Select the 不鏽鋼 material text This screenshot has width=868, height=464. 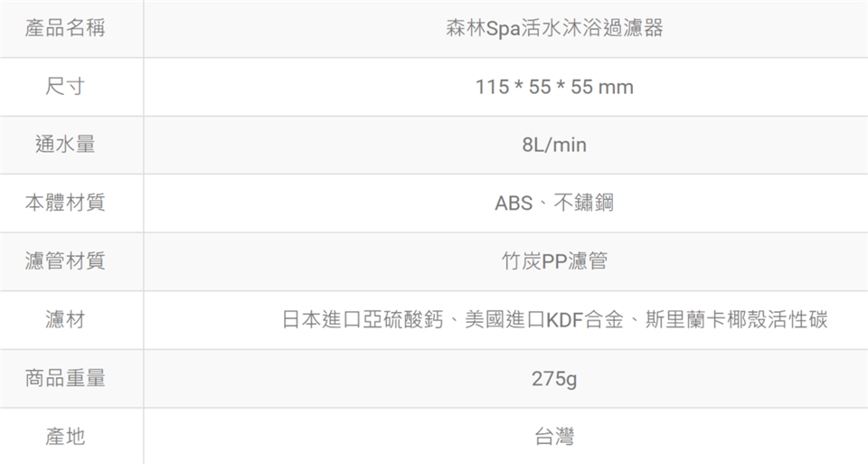[583, 204]
